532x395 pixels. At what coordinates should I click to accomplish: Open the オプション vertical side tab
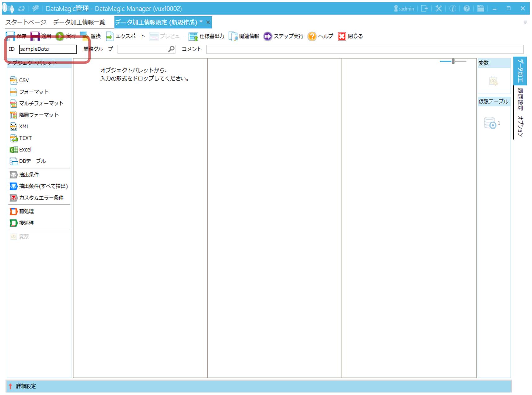click(x=520, y=127)
